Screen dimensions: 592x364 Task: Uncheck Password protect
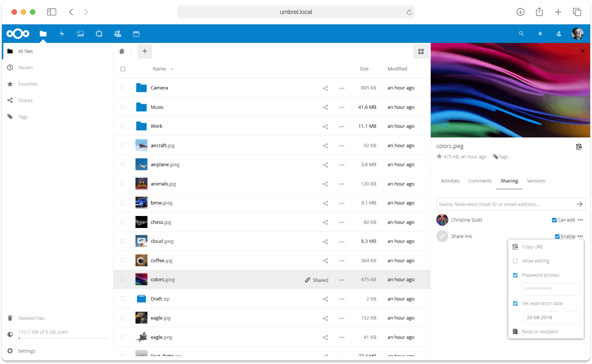tap(515, 275)
